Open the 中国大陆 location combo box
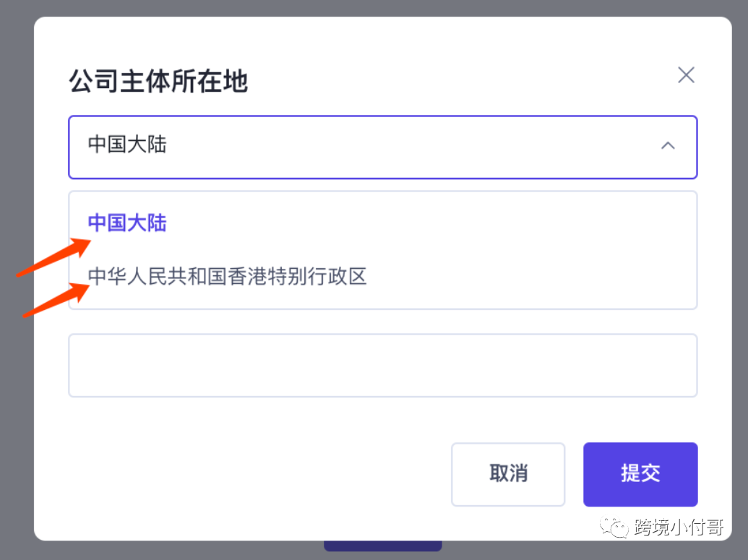The image size is (748, 560). (x=382, y=147)
